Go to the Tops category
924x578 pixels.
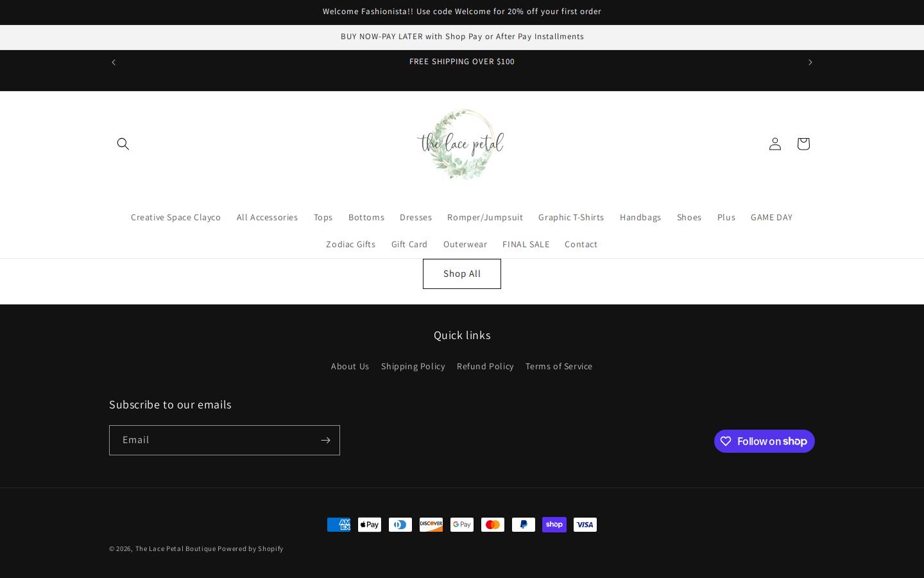click(323, 218)
